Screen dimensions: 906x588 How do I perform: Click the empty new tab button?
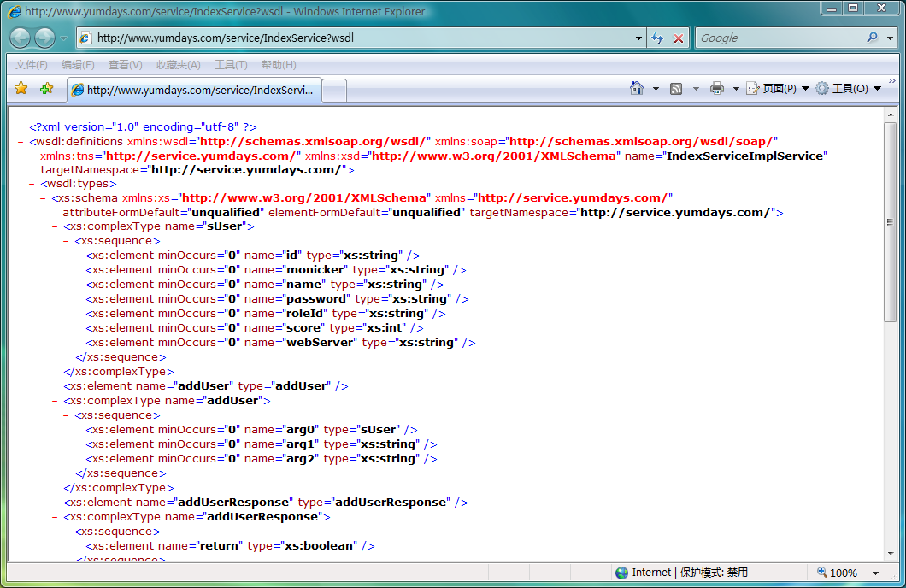(x=334, y=91)
